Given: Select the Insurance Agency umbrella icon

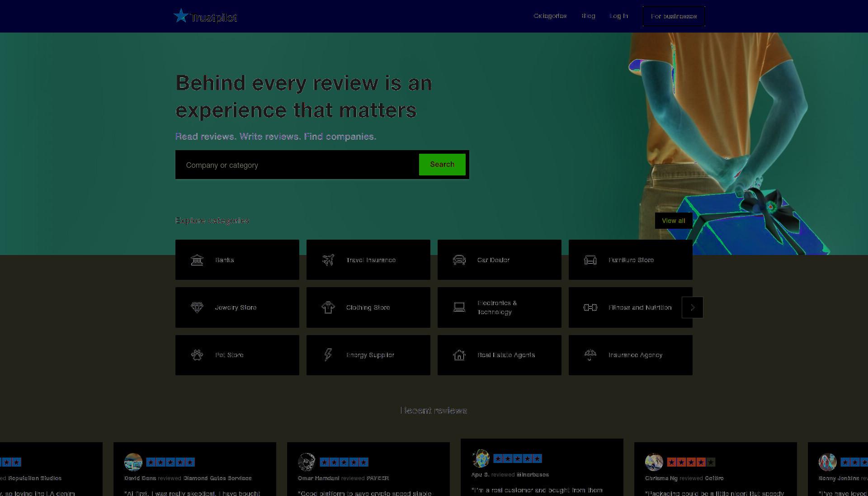Looking at the screenshot, I should [x=590, y=355].
